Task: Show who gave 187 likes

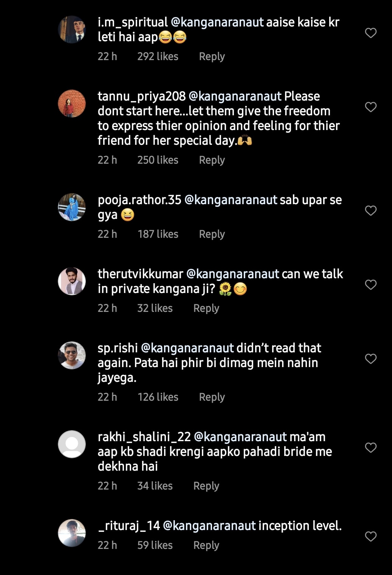Action: click(158, 234)
